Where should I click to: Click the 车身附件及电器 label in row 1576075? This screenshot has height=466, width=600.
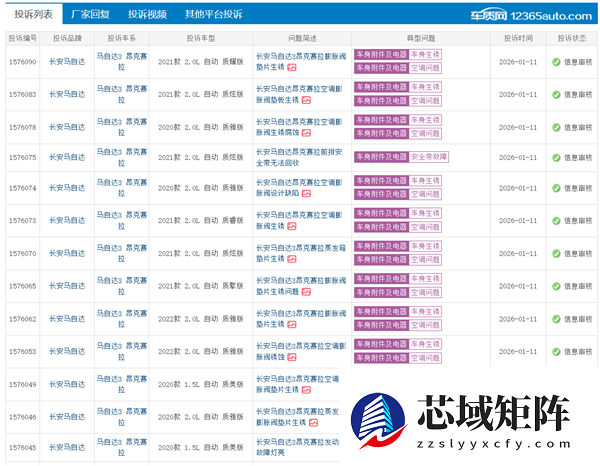[x=382, y=157]
